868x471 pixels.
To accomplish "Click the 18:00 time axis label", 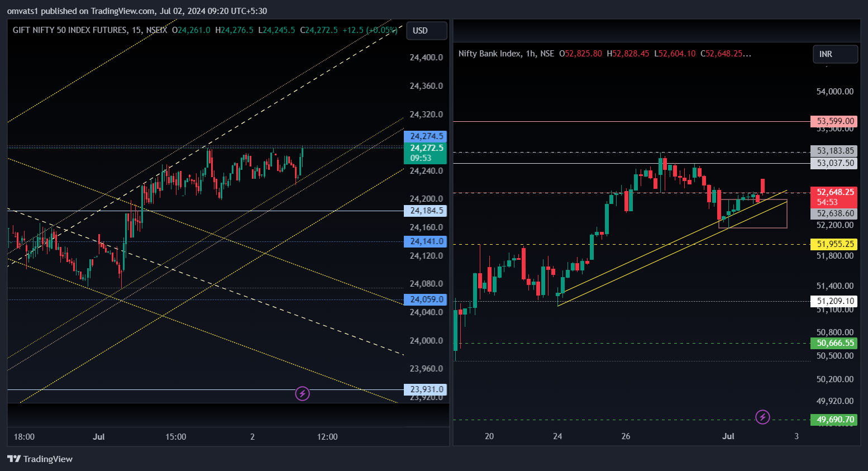I will click(24, 437).
